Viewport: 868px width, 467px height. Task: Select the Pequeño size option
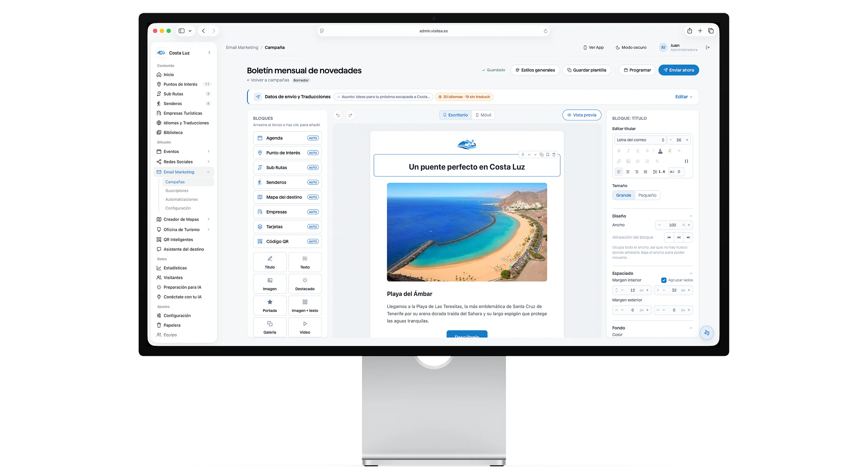tap(647, 195)
